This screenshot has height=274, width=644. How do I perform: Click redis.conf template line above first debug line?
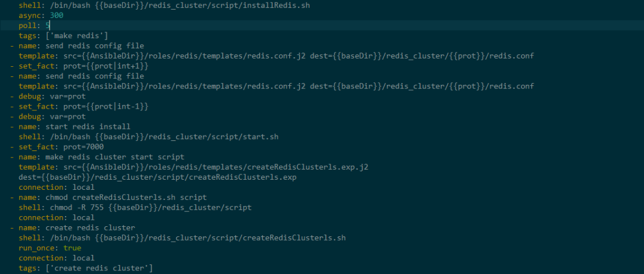pyautogui.click(x=276, y=86)
